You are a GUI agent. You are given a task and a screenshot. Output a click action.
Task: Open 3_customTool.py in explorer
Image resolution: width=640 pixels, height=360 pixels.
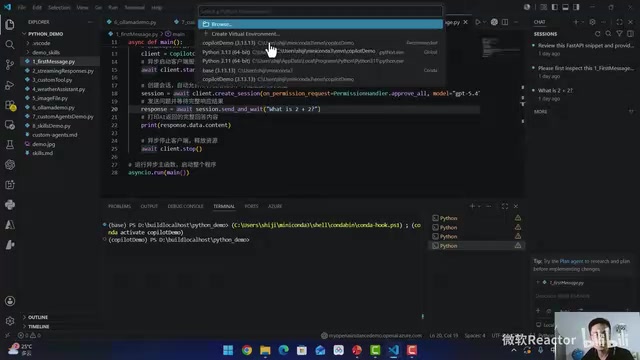pos(52,80)
